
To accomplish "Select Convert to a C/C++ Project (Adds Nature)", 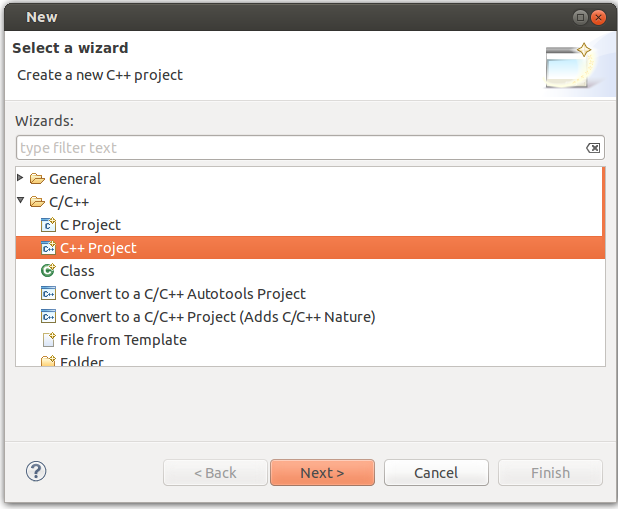I will point(218,317).
